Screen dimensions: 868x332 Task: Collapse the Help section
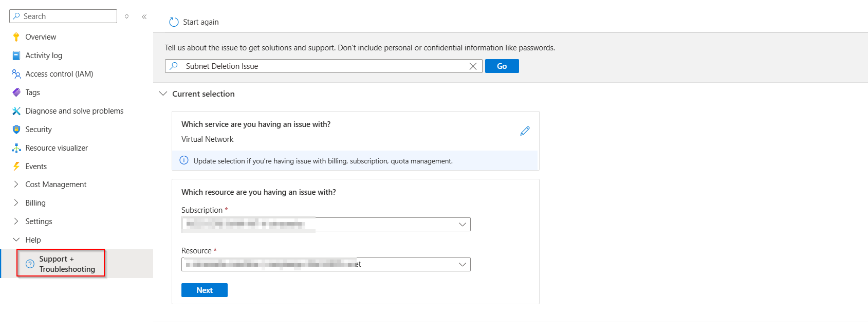[x=16, y=239]
